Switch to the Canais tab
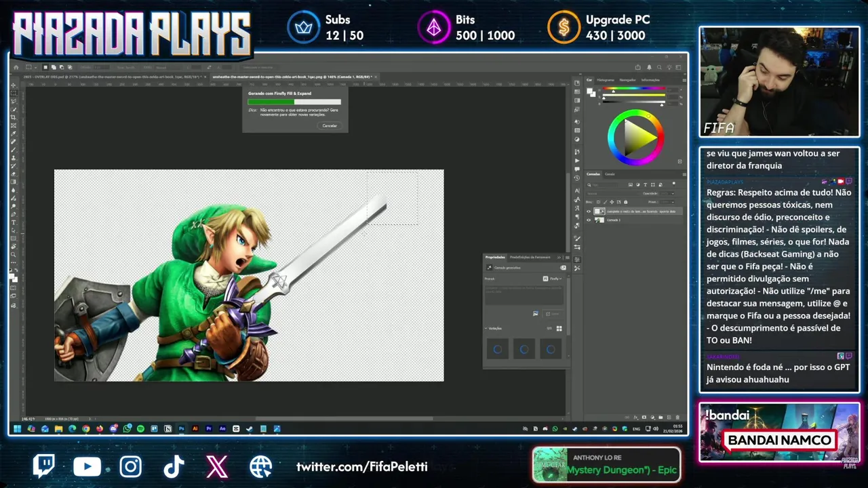The image size is (868, 488). tap(610, 174)
